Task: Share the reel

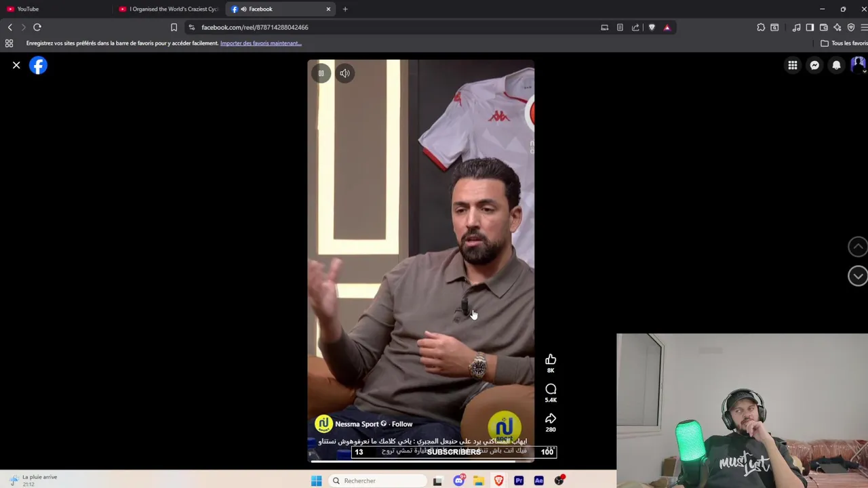Action: pyautogui.click(x=551, y=419)
